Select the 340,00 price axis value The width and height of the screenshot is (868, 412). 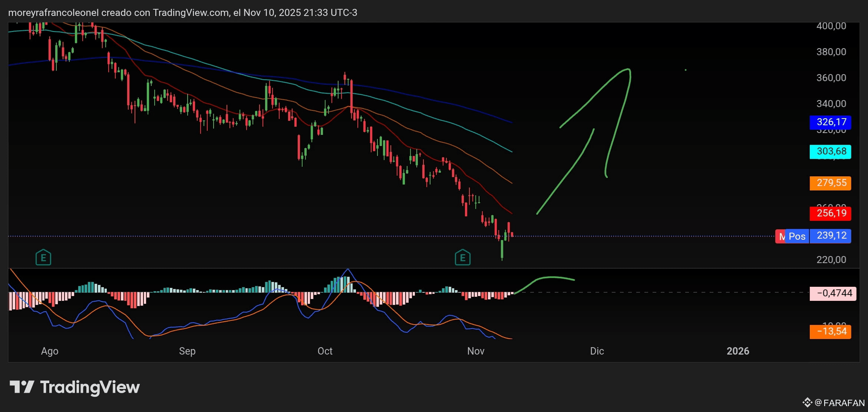pos(831,104)
